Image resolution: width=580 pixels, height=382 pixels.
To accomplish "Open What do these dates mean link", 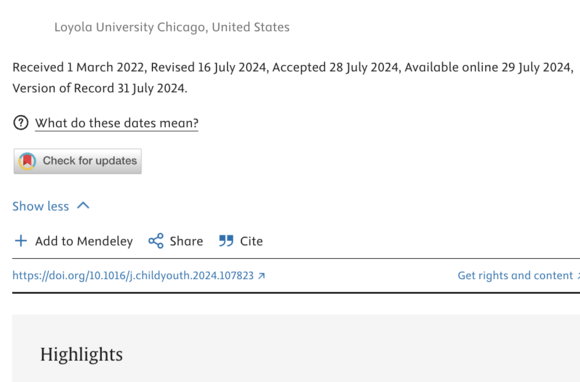I will [117, 123].
